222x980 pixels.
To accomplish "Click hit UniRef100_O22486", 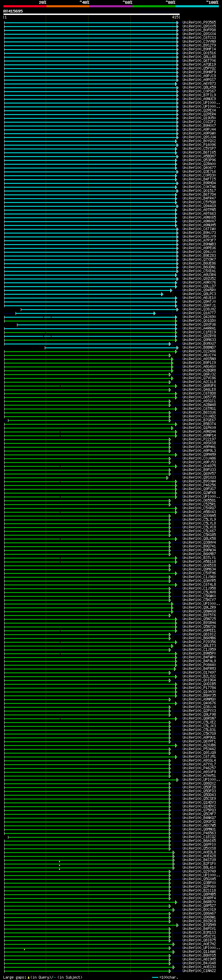I will click(x=199, y=351).
